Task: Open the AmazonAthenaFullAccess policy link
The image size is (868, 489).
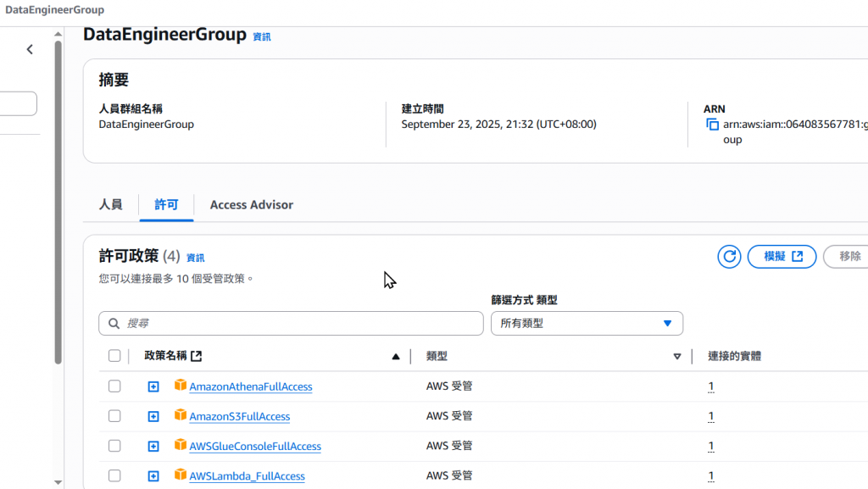Action: pyautogui.click(x=251, y=386)
